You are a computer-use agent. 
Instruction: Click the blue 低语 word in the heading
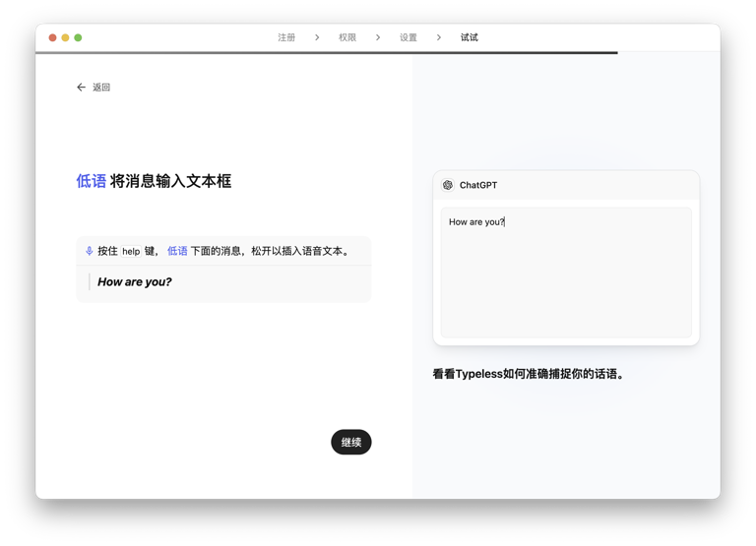click(91, 181)
